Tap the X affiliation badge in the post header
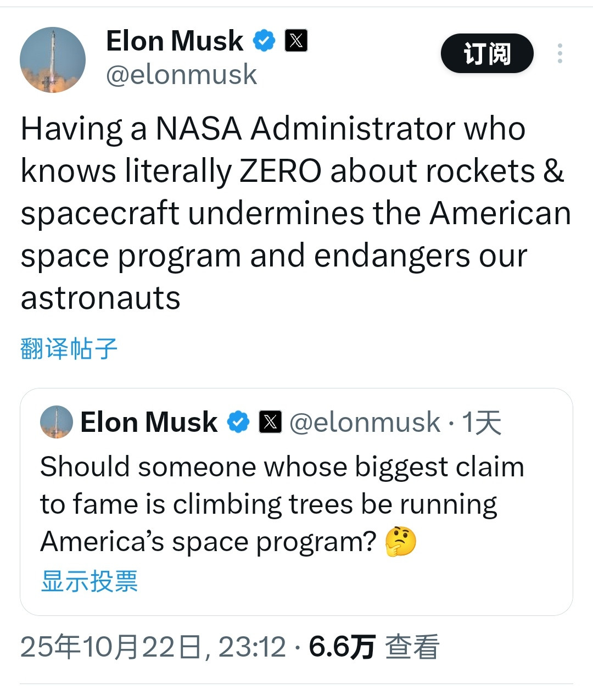 pos(296,41)
